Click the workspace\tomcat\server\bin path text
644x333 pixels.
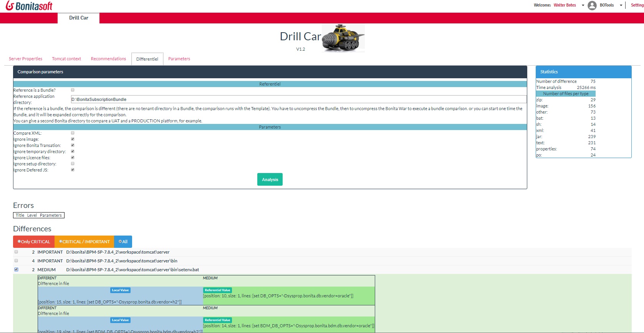tap(122, 261)
